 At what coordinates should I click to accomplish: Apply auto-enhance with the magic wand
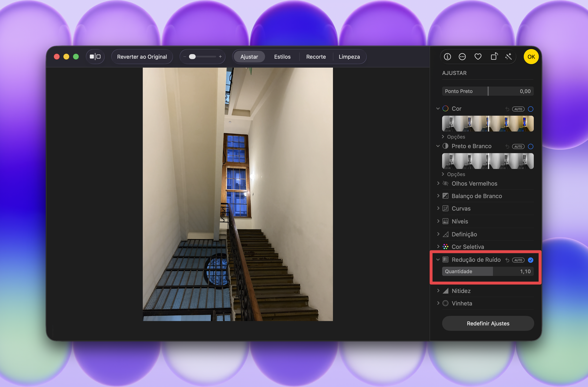(x=509, y=57)
